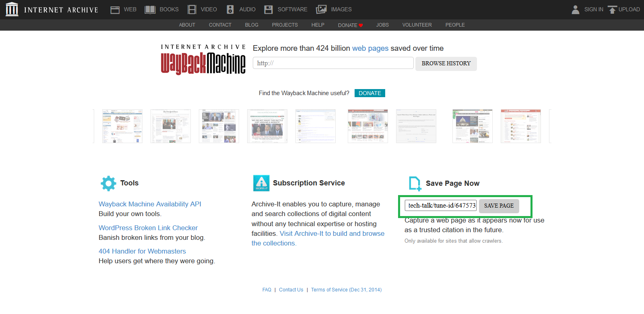644x314 pixels.
Task: Open the PEOPLE menu item
Action: pos(455,25)
